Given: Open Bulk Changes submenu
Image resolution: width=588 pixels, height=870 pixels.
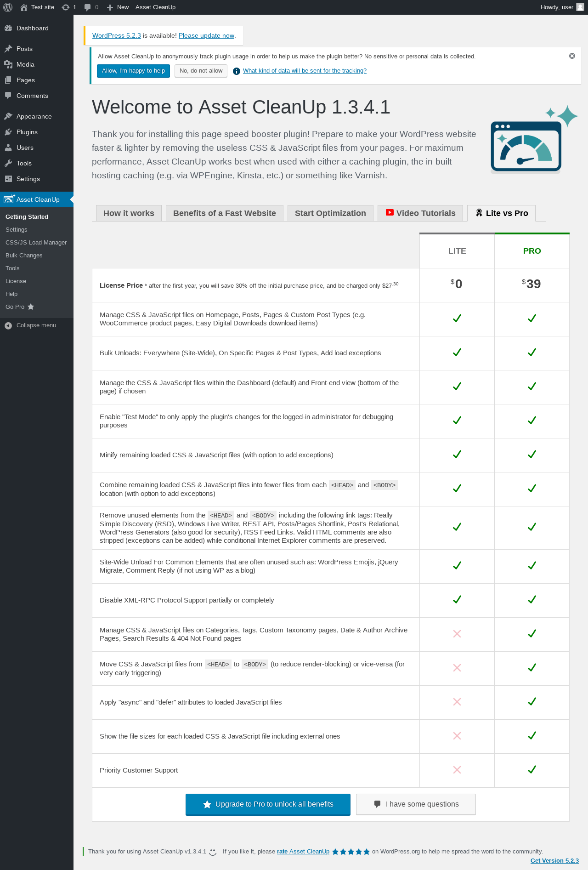Looking at the screenshot, I should (24, 256).
